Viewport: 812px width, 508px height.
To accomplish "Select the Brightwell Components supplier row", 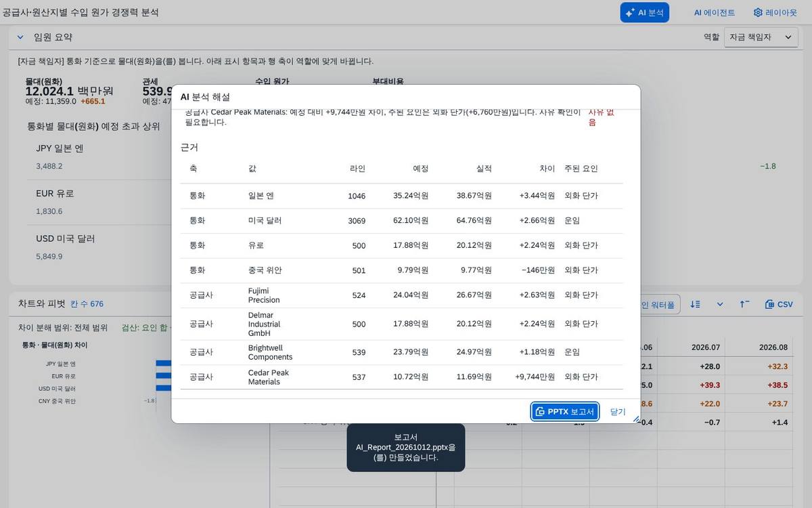I will (x=401, y=352).
